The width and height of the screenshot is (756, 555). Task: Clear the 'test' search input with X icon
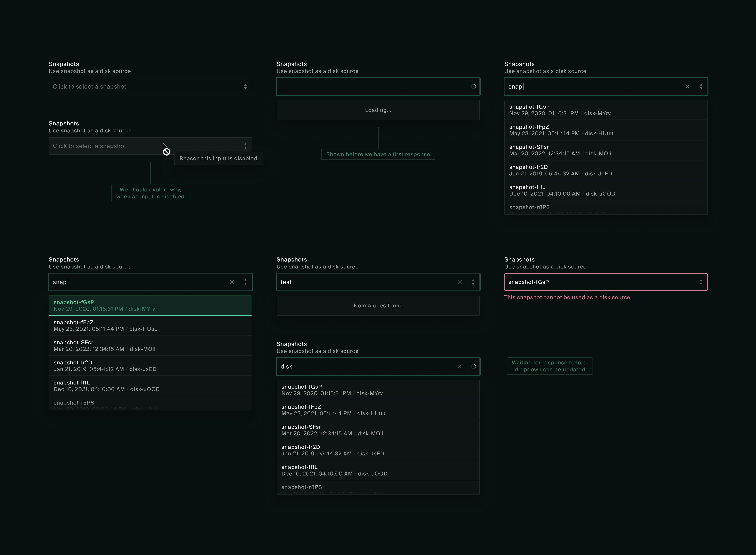tap(459, 282)
